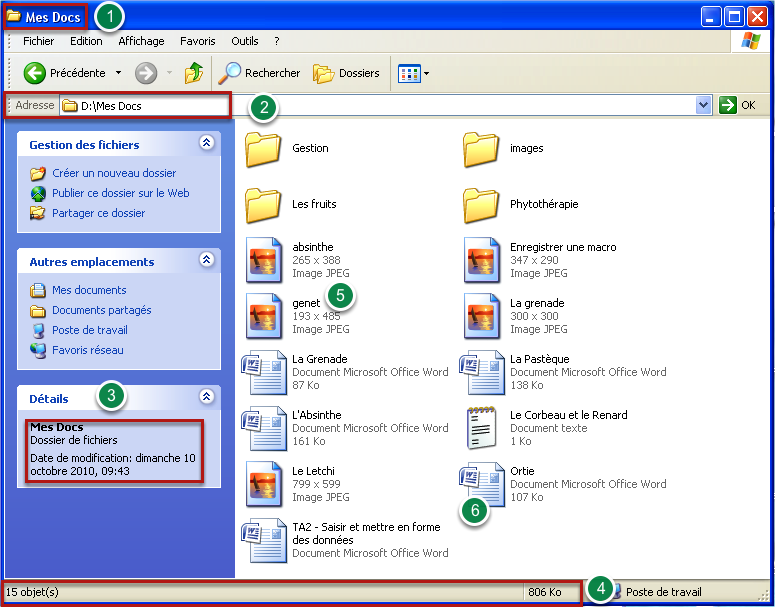Open the forward history dropdown arrow
The image size is (775, 607).
pyautogui.click(x=170, y=73)
